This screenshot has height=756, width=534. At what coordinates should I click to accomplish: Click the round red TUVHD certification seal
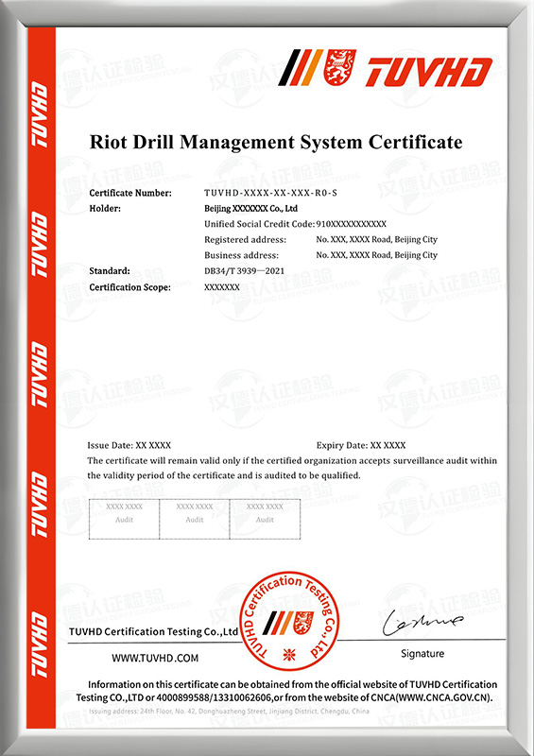[289, 621]
